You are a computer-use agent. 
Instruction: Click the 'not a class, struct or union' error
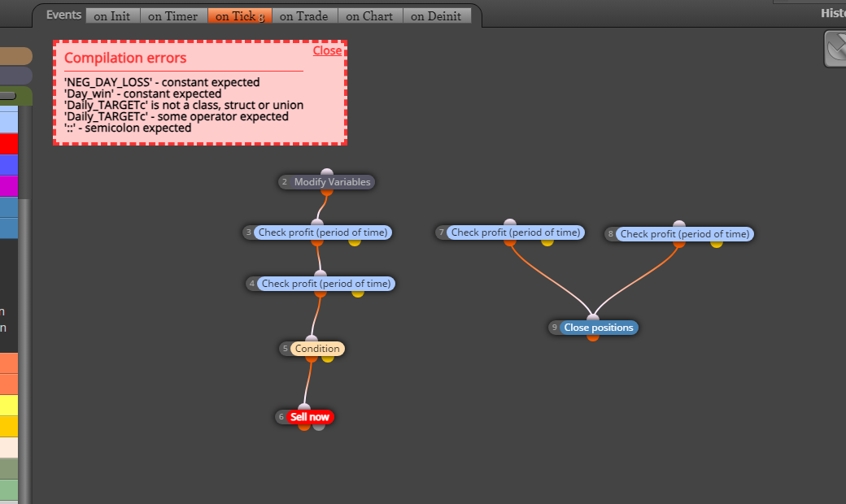(x=184, y=105)
